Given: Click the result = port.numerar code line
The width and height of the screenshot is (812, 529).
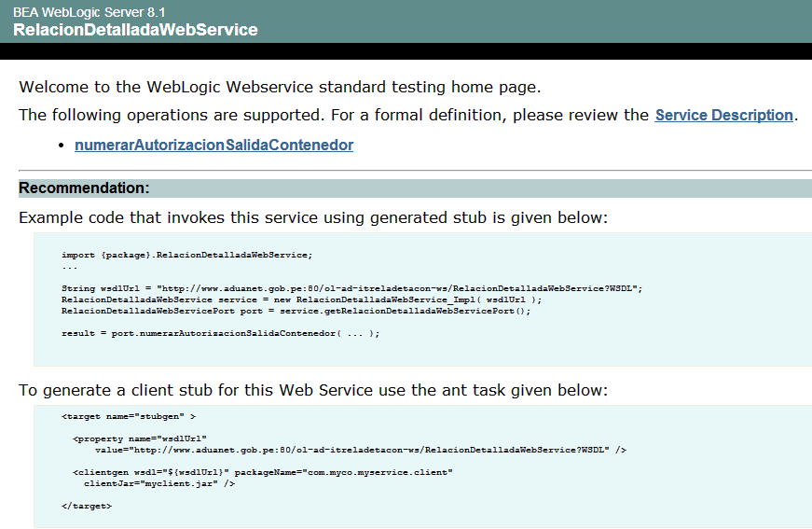Looking at the screenshot, I should pos(220,334).
